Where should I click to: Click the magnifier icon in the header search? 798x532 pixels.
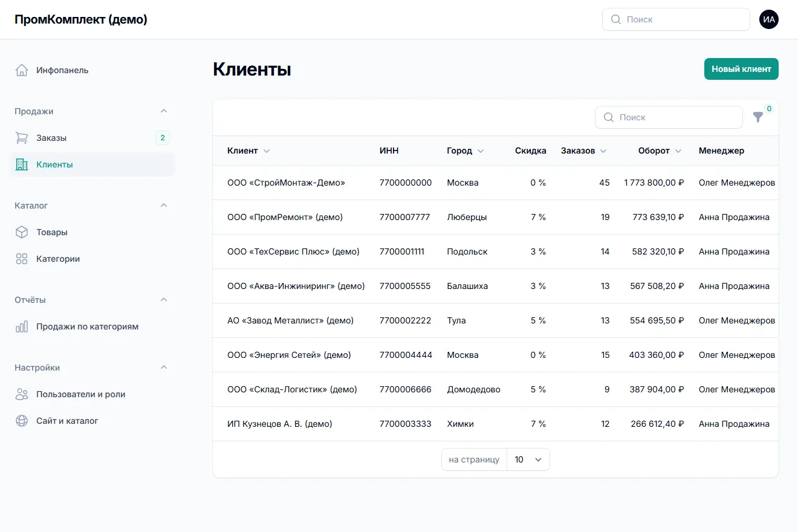(x=616, y=19)
